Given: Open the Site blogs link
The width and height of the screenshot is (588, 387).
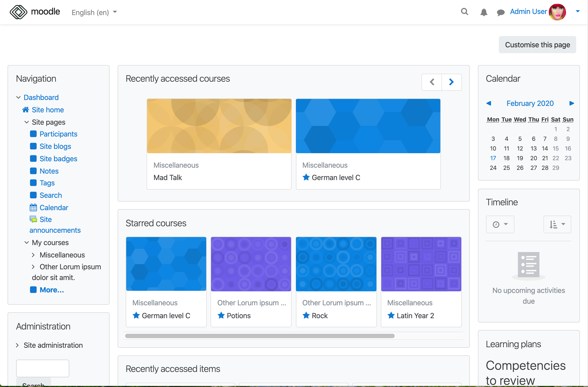Looking at the screenshot, I should (x=55, y=146).
